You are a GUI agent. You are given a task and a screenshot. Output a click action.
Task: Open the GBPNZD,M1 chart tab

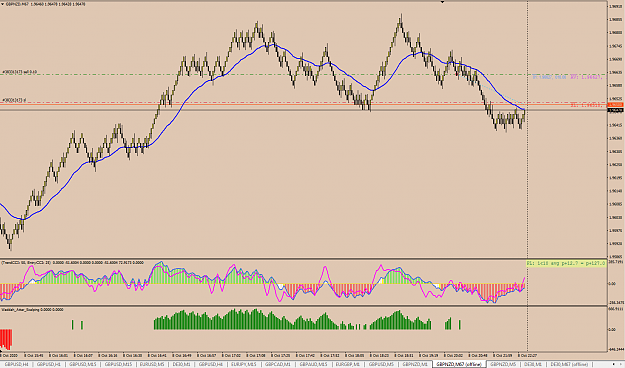(415, 364)
